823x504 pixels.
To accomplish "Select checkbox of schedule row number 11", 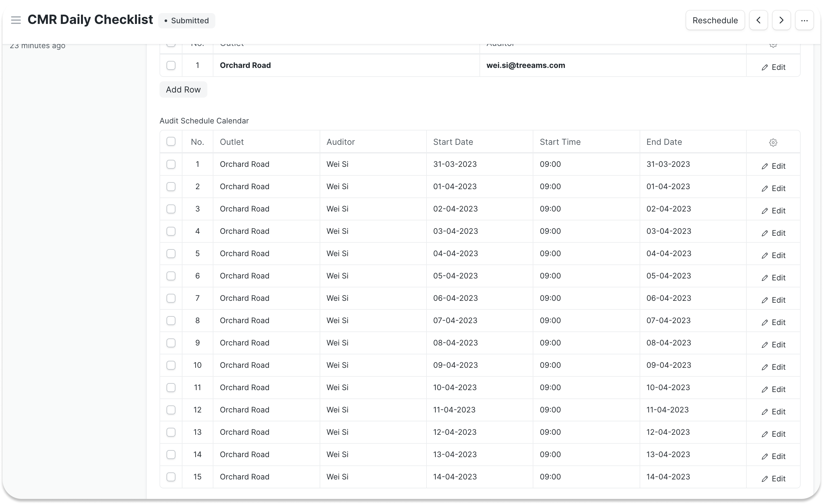I will 171,388.
